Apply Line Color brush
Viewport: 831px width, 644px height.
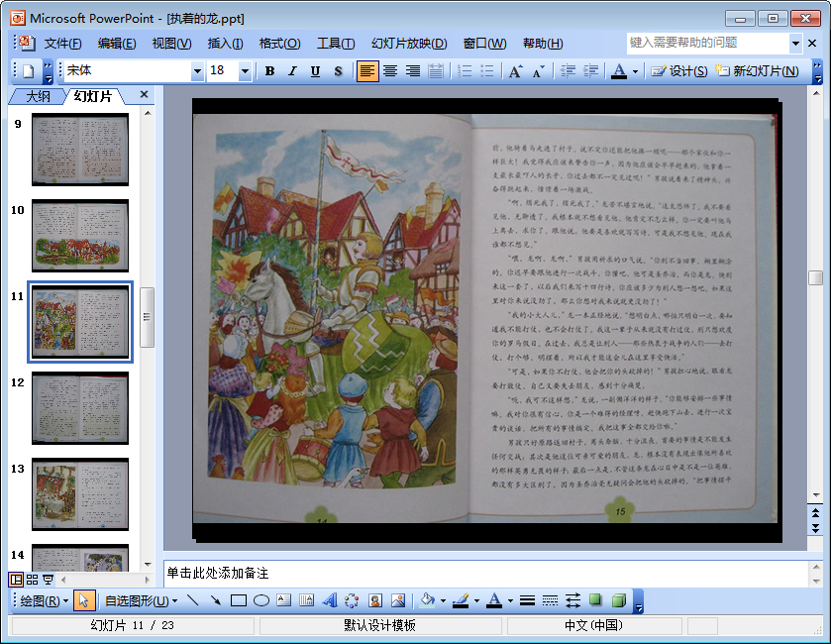(462, 600)
